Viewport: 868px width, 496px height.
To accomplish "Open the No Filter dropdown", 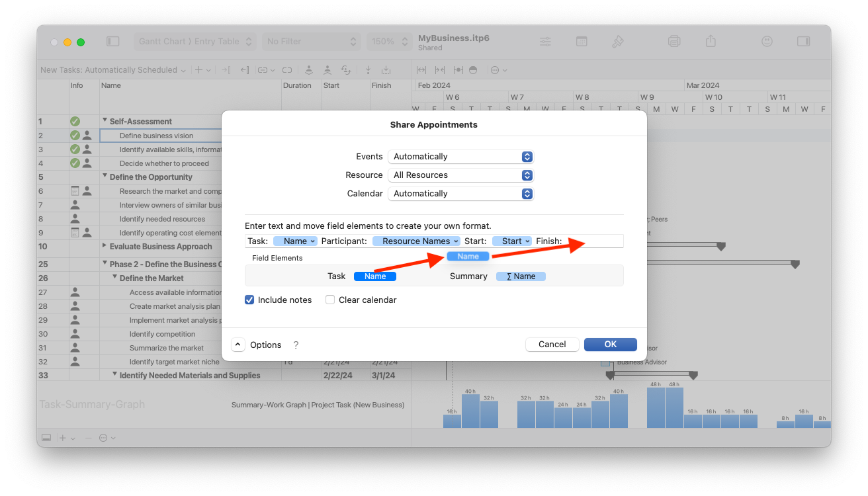I will pyautogui.click(x=312, y=41).
